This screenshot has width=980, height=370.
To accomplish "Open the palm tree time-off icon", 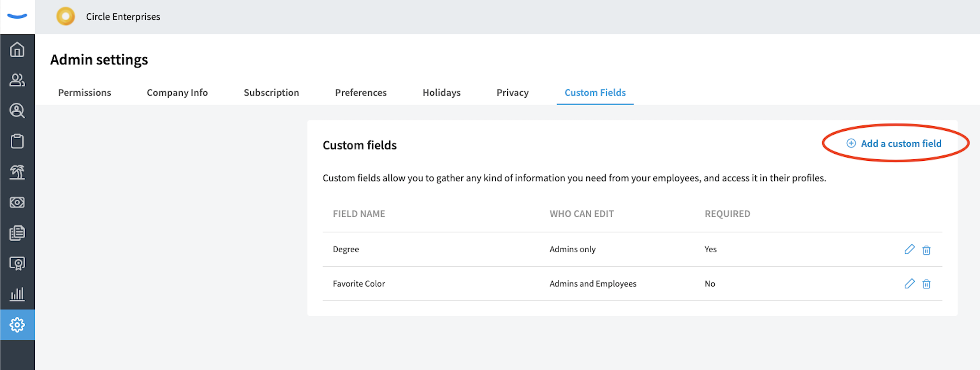I will pos(17,172).
